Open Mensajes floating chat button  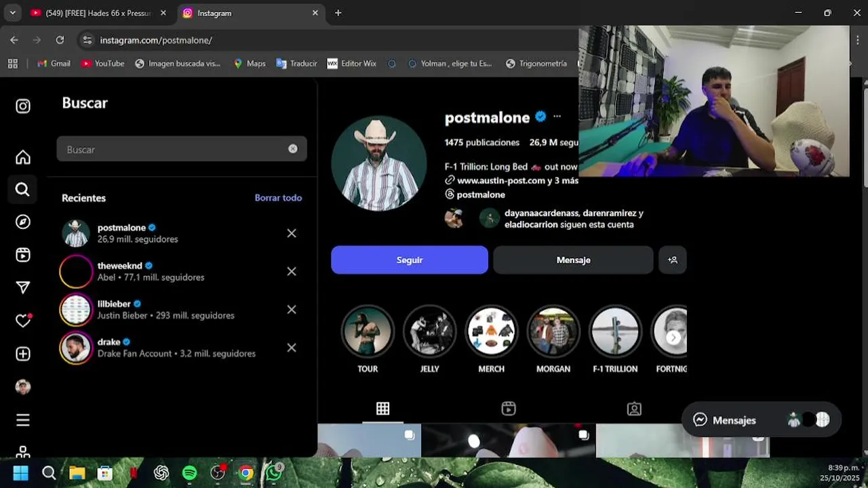pyautogui.click(x=761, y=420)
